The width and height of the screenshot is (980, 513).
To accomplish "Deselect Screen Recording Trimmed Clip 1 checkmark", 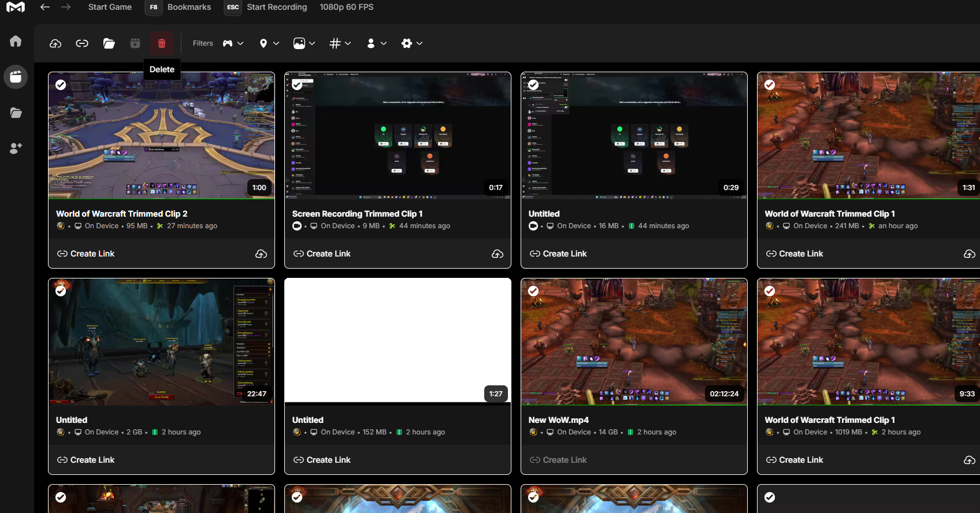I will (x=297, y=85).
